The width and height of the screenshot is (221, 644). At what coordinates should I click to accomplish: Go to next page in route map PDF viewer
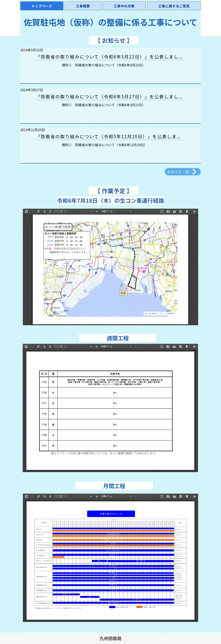[x=50, y=211]
